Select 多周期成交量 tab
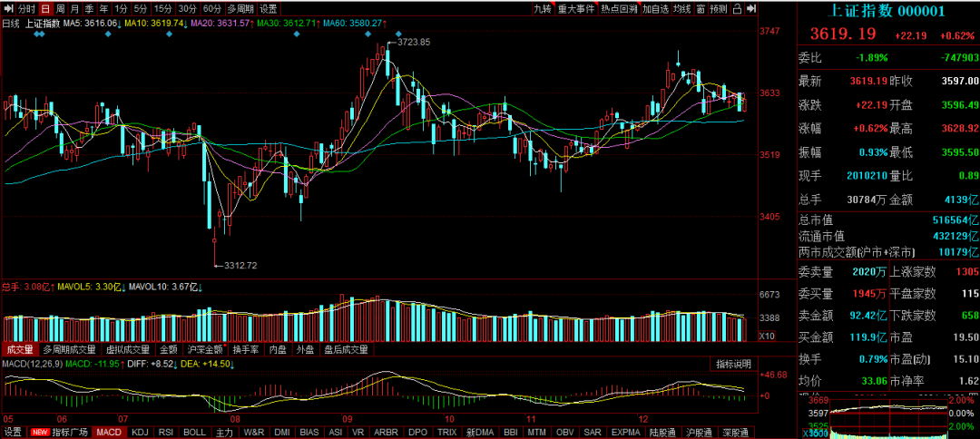 pos(70,350)
